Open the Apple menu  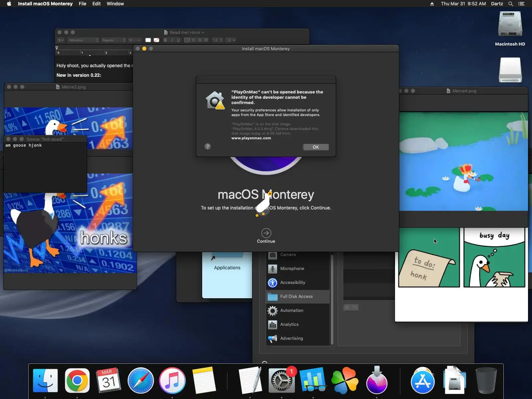point(9,4)
